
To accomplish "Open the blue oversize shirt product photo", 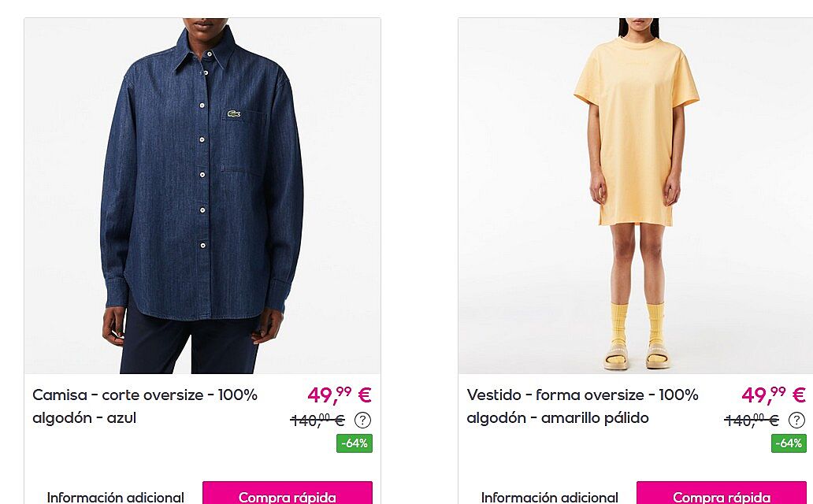I will [x=202, y=196].
